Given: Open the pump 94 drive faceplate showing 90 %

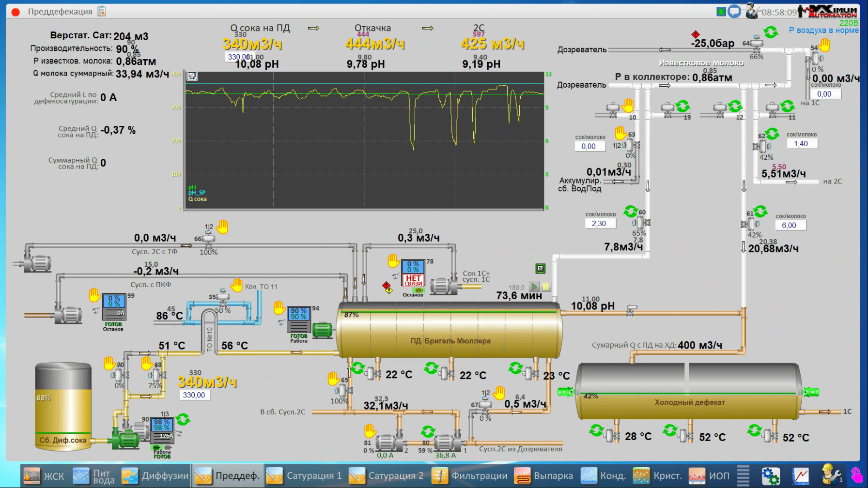Looking at the screenshot, I should 298,319.
